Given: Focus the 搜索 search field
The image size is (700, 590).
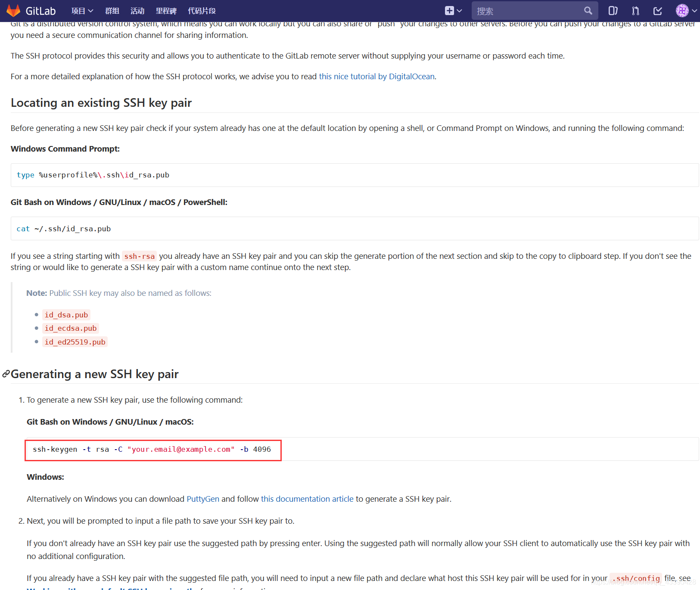Looking at the screenshot, I should pos(535,11).
